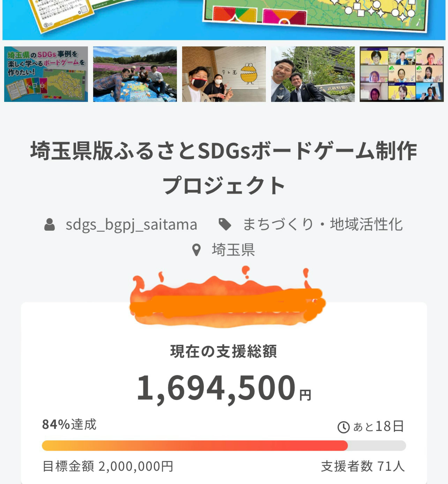Open the sdgs_bgpj_saitama profile link
The width and height of the screenshot is (448, 484).
point(131,224)
